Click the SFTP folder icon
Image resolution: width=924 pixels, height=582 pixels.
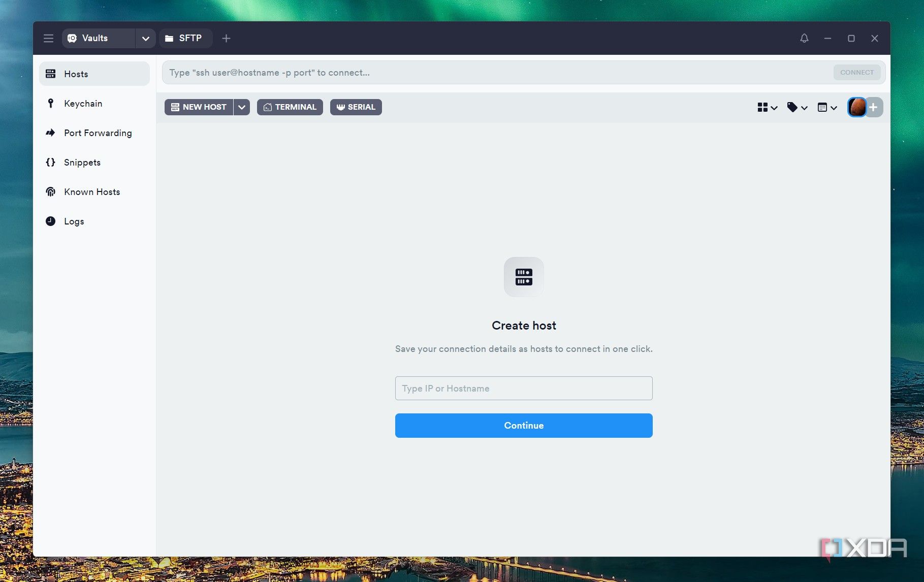click(169, 38)
